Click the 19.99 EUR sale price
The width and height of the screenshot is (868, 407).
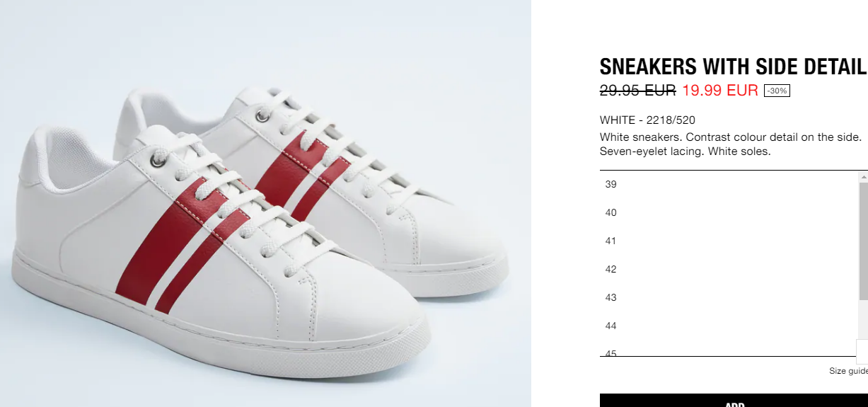click(720, 91)
